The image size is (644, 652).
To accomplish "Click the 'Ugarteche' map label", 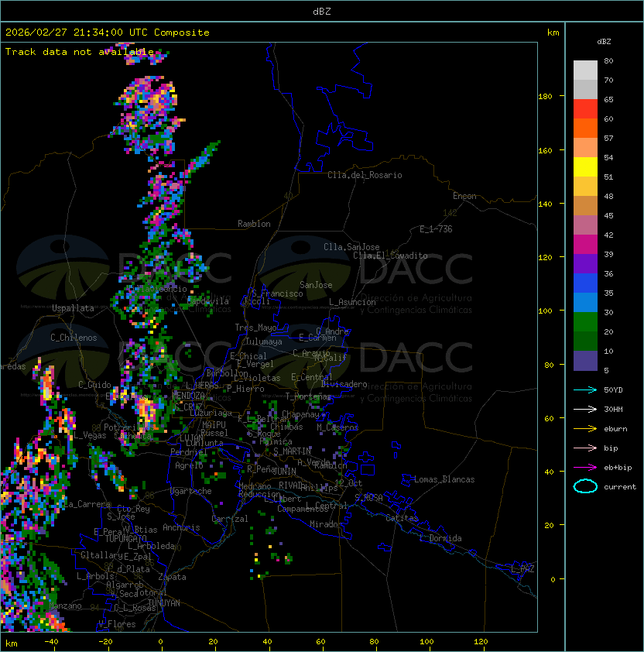I will point(191,491).
